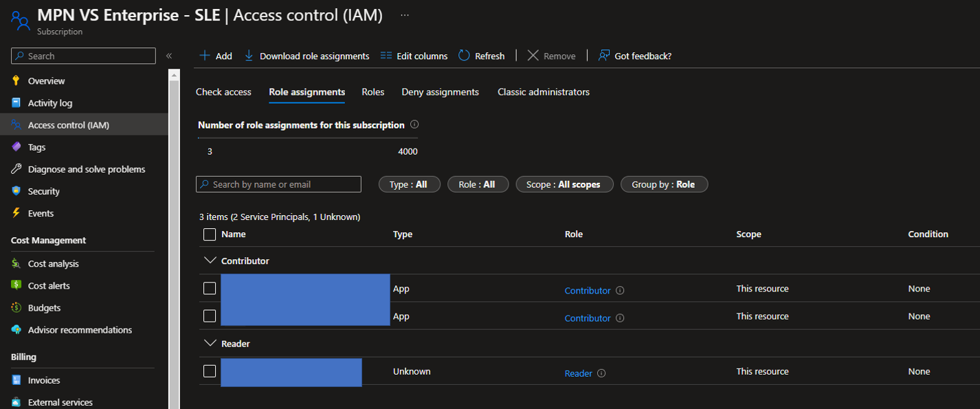The image size is (980, 409).
Task: Click the sidebar vertical scrollbar
Action: click(x=174, y=239)
